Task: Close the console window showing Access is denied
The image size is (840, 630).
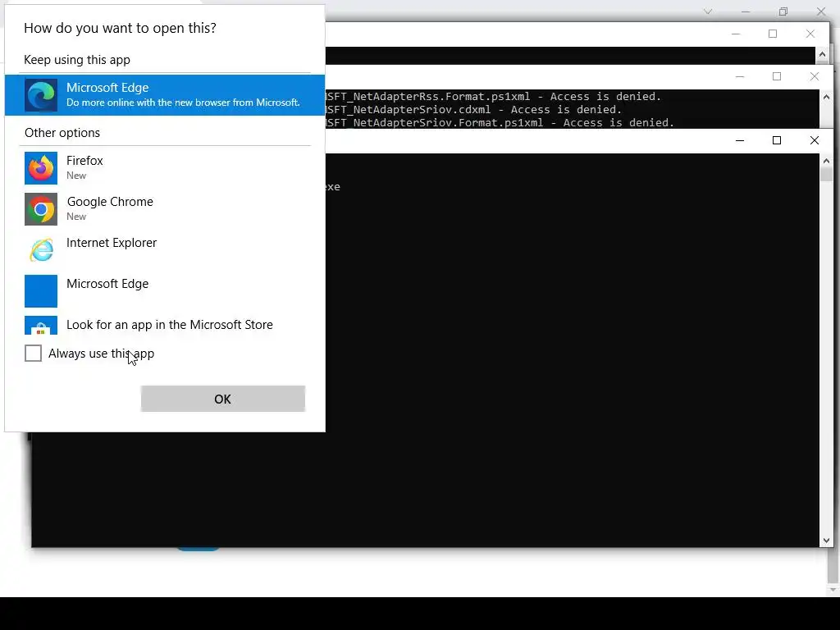Action: [815, 76]
